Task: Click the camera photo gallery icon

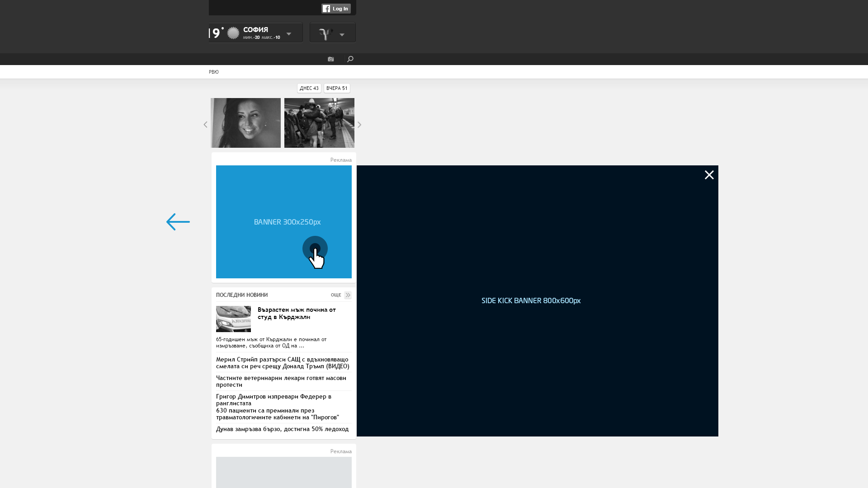Action: pyautogui.click(x=330, y=59)
